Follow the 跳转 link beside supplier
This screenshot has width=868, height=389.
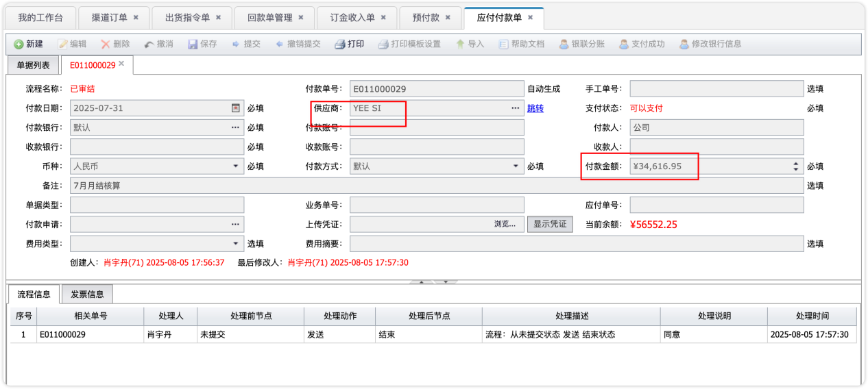(535, 108)
